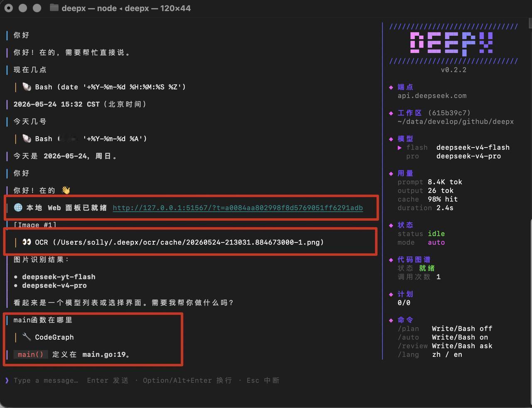Click the /auto command entry
Screen dimensions: 532x408
click(443, 337)
